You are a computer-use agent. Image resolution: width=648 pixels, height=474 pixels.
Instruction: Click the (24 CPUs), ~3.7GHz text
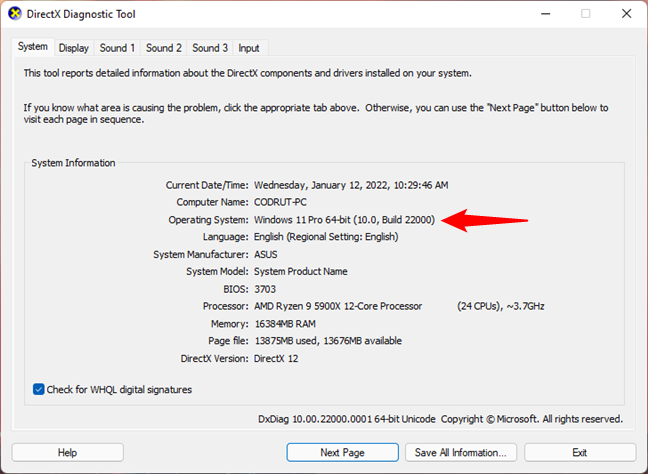click(x=500, y=306)
